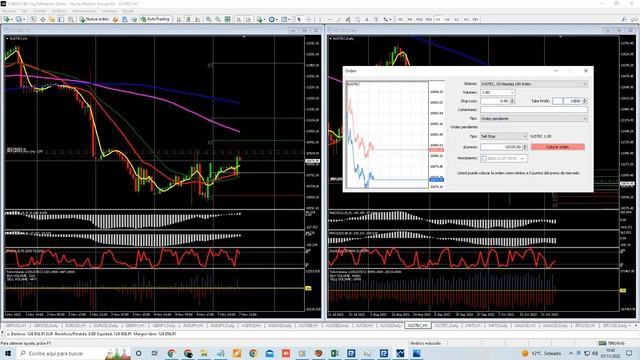
Task: Select the text tool A icon
Action: click(367, 19)
